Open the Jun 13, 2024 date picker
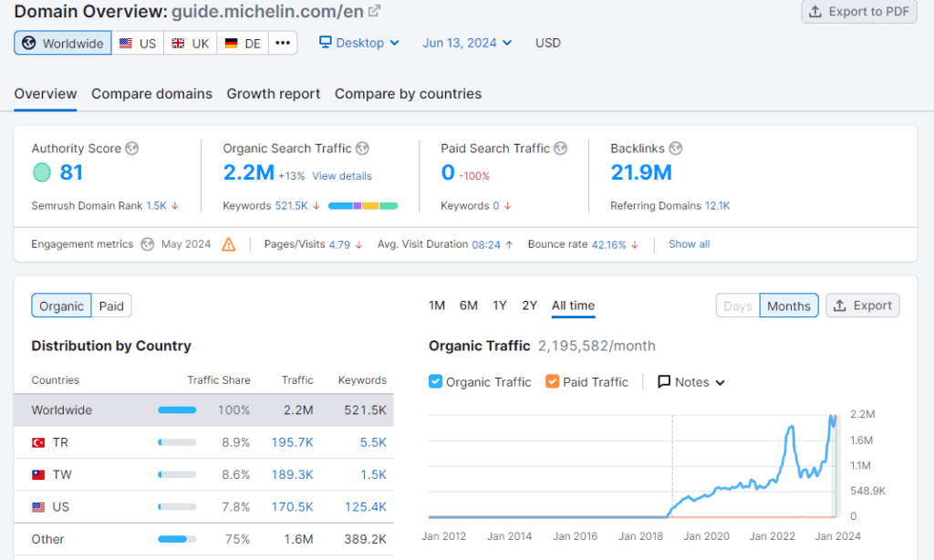 point(467,43)
